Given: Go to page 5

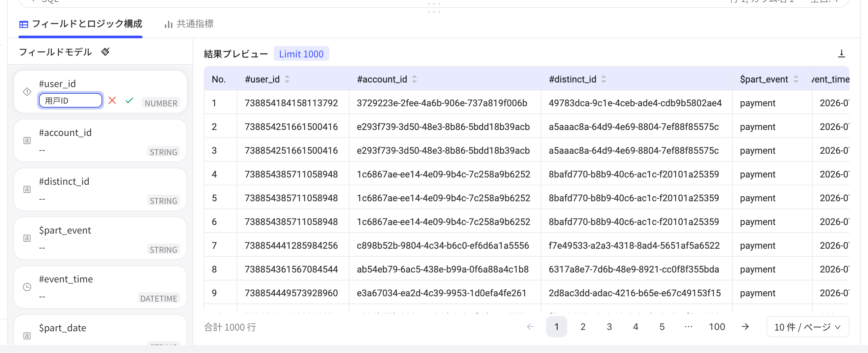Looking at the screenshot, I should 662,326.
